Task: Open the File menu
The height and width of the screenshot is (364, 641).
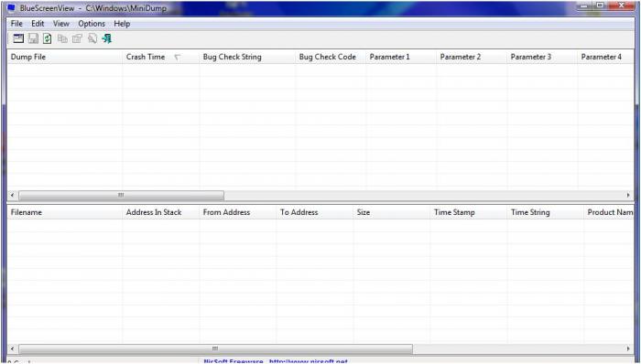Action: (x=16, y=24)
